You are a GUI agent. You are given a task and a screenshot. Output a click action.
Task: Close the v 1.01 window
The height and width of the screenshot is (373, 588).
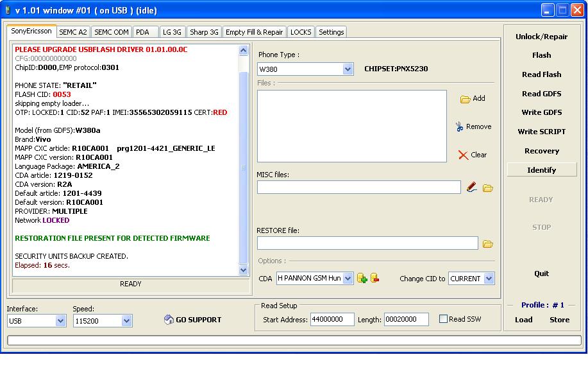pos(576,10)
